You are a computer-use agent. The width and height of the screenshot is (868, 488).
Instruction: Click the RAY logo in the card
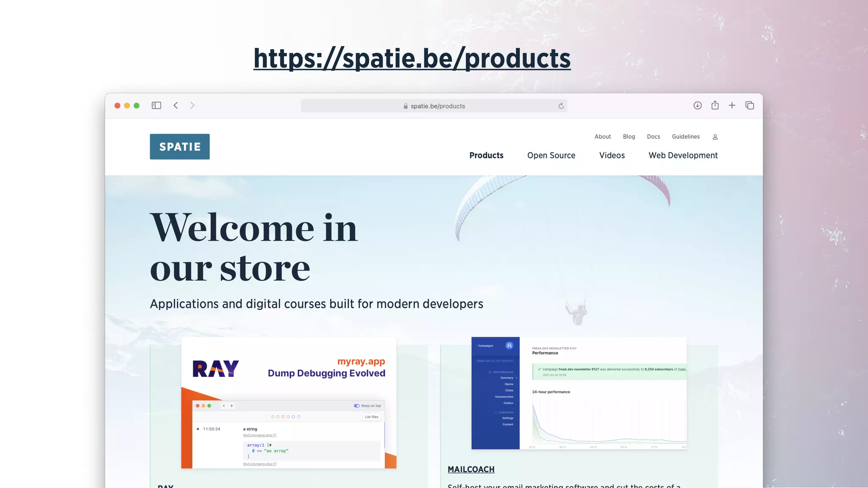click(x=216, y=369)
